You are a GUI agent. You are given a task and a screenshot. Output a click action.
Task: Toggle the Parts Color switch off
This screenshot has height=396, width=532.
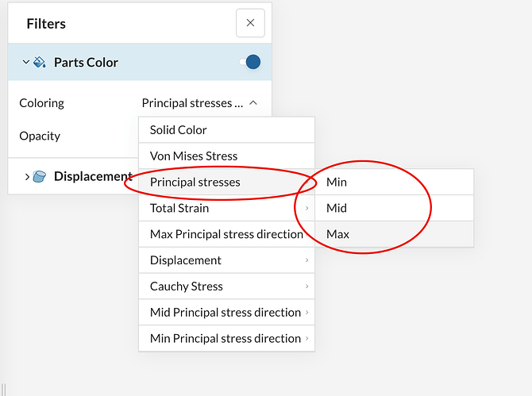coord(250,62)
